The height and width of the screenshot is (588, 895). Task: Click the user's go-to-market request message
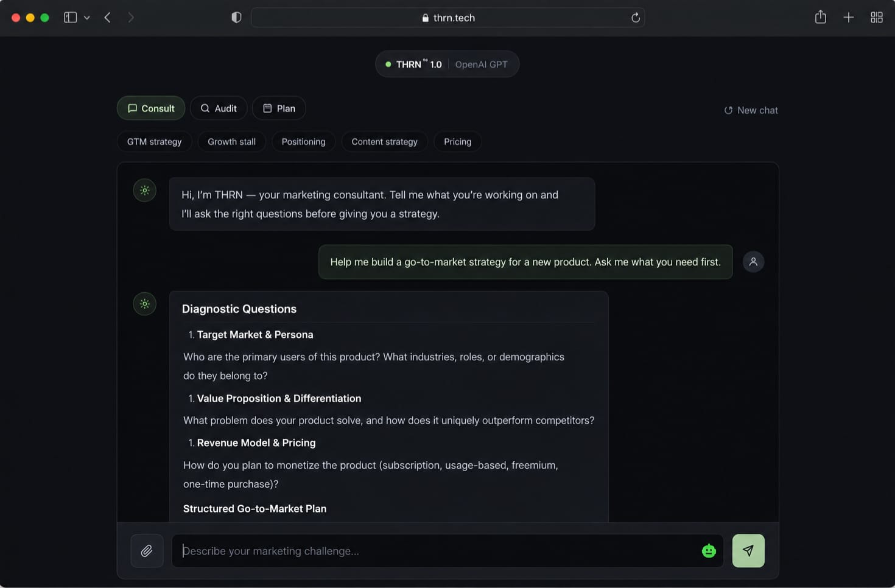coord(525,262)
